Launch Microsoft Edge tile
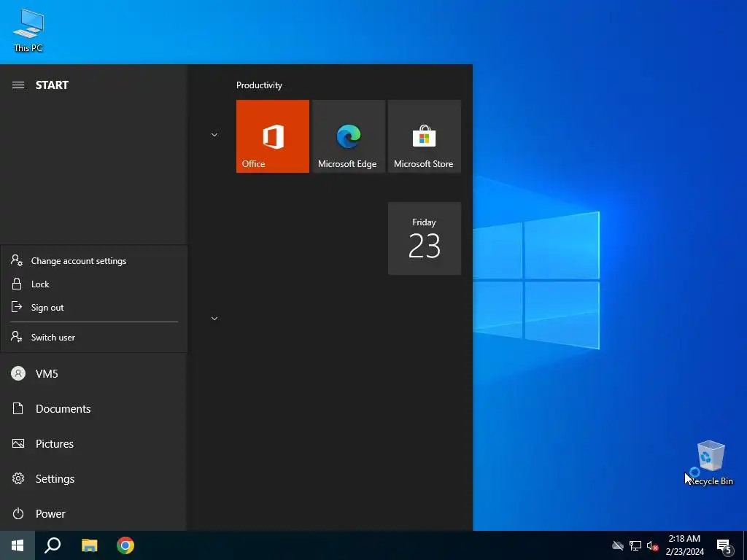The width and height of the screenshot is (747, 560). [348, 136]
